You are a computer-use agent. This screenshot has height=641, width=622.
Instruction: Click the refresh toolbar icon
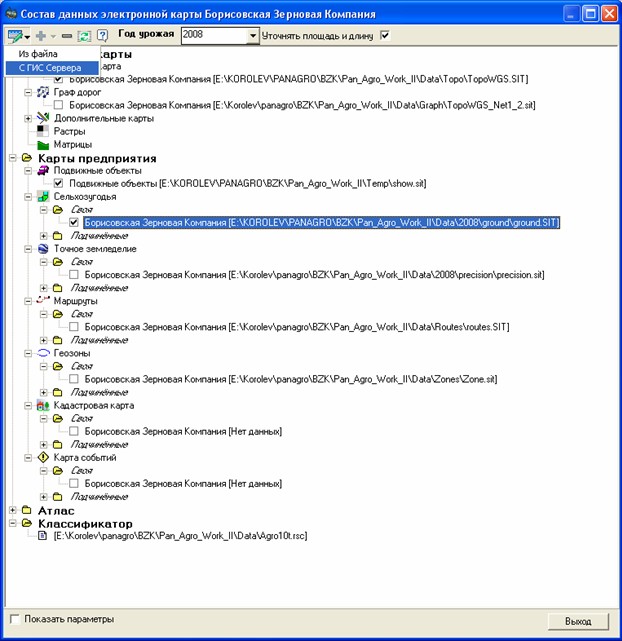[x=84, y=35]
